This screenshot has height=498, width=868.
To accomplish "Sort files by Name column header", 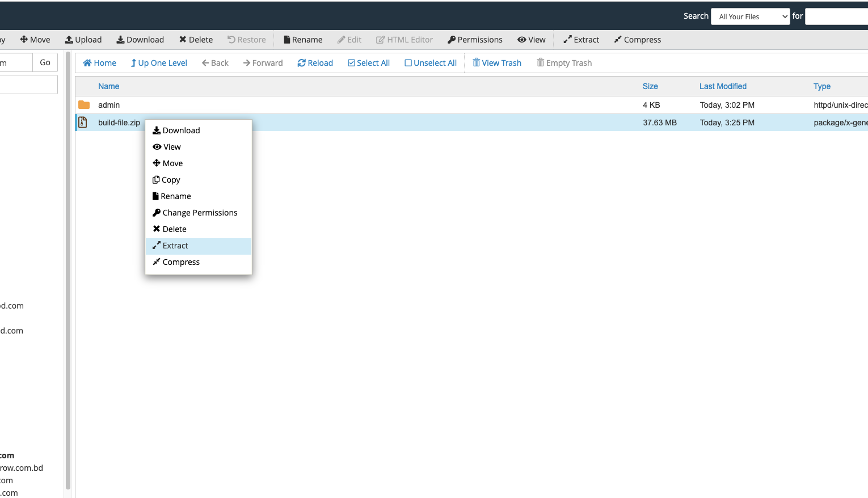I will click(x=108, y=86).
